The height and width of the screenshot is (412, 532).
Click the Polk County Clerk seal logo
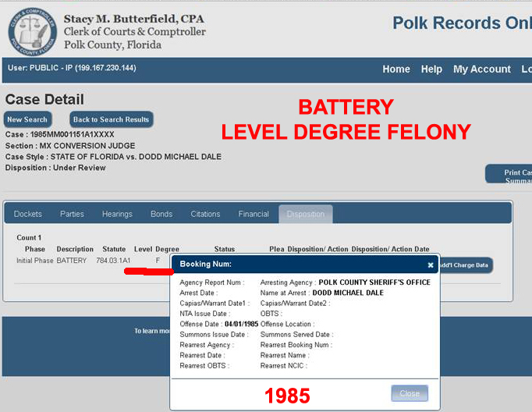[33, 32]
